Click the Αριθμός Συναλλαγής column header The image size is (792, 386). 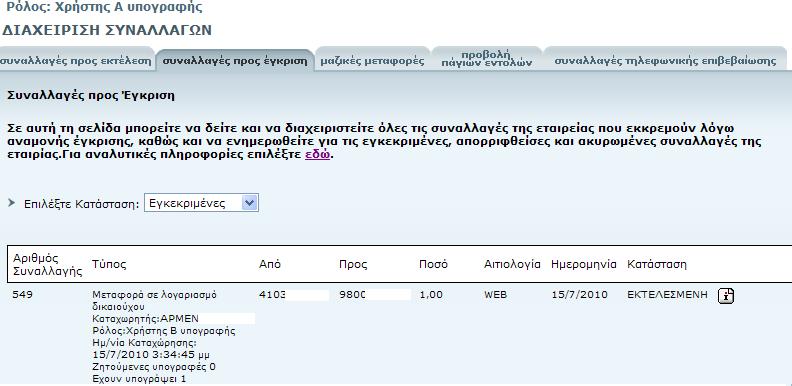point(47,264)
